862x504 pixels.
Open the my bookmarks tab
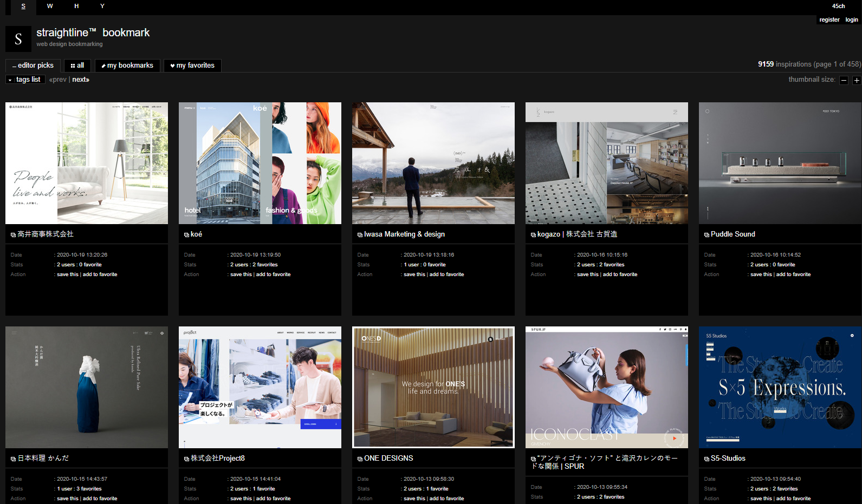(127, 66)
